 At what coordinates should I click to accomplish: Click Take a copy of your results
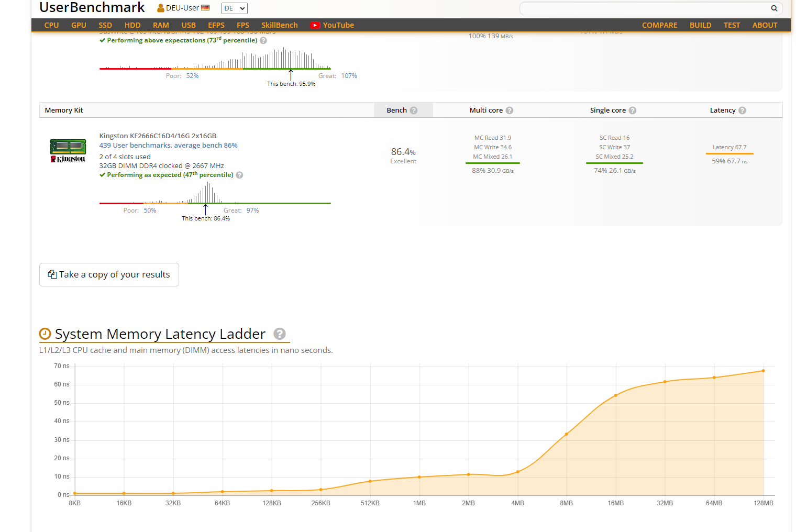[x=109, y=274]
